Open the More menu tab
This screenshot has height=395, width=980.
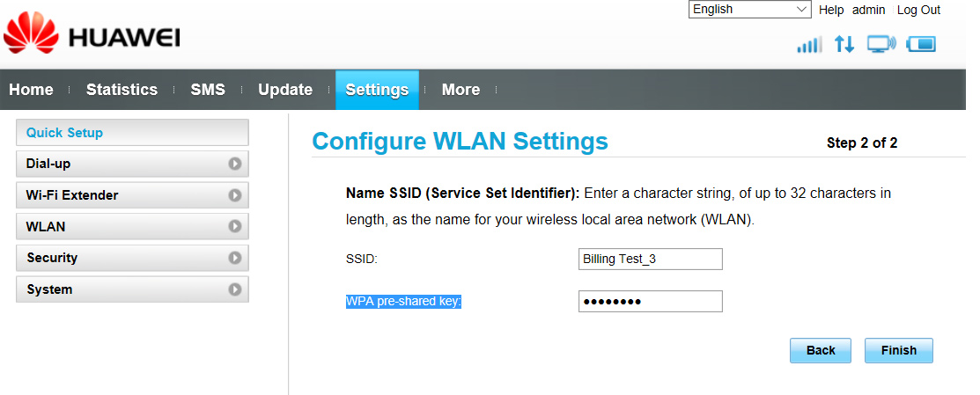tap(461, 90)
